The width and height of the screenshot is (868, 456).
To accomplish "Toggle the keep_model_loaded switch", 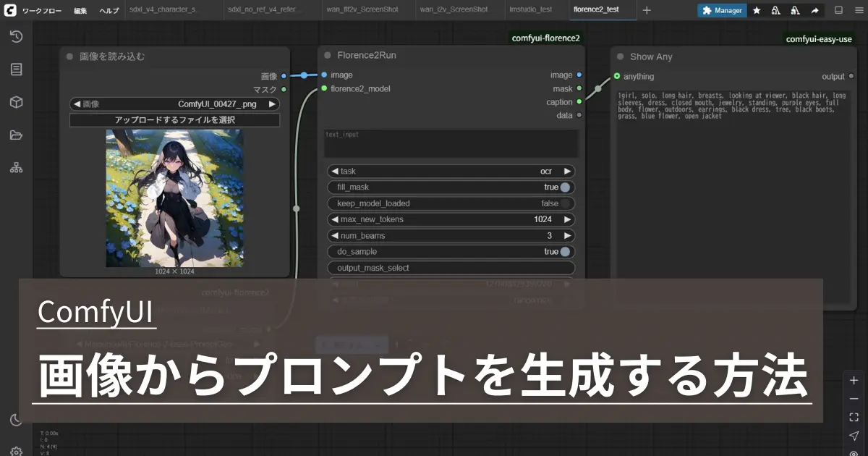I will point(565,203).
